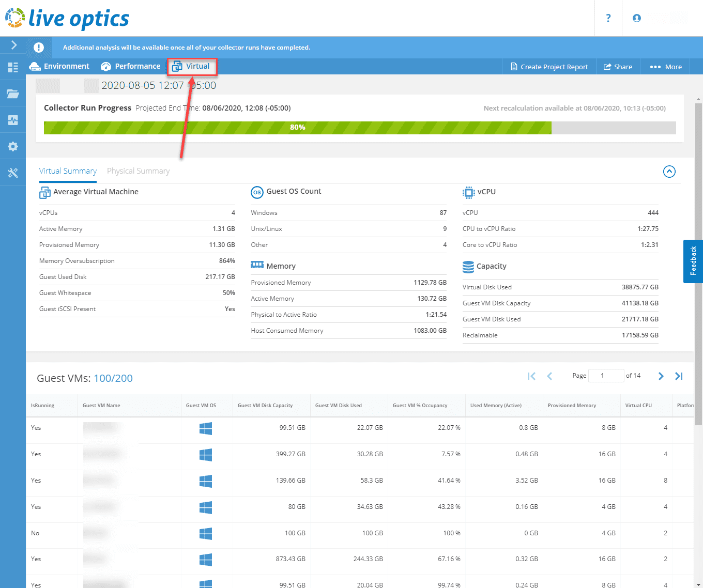Open the dashboard icon in sidebar
The width and height of the screenshot is (703, 588).
(13, 67)
